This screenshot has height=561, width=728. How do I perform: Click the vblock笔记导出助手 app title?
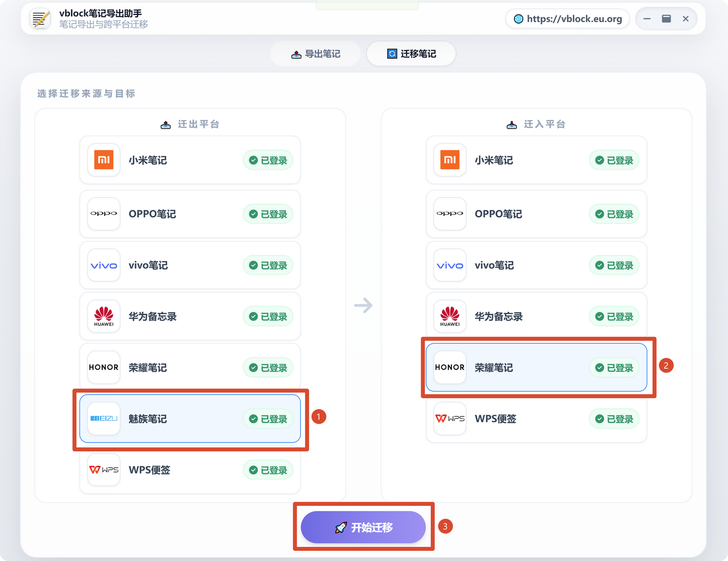(101, 13)
